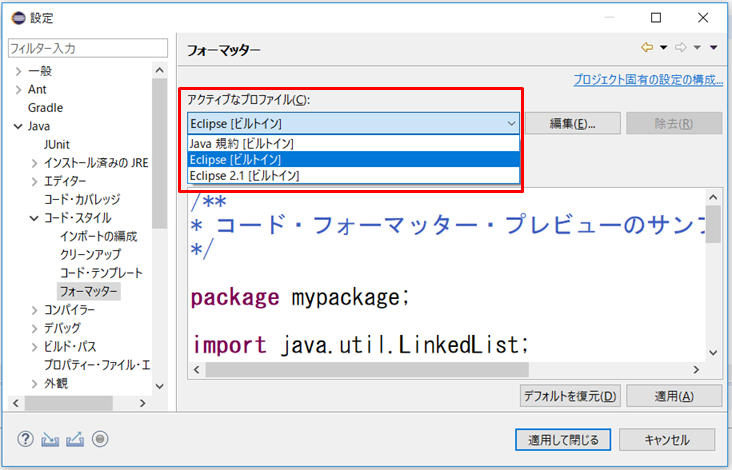Viewport: 732px width, 470px height.
Task: Open プロジェクト固有の設定の構成 link
Action: point(647,79)
